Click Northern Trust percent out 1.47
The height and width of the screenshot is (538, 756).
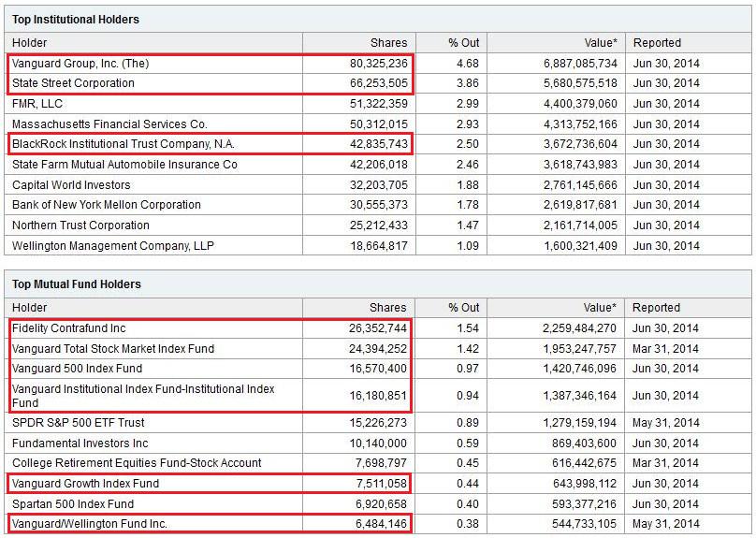coord(468,225)
